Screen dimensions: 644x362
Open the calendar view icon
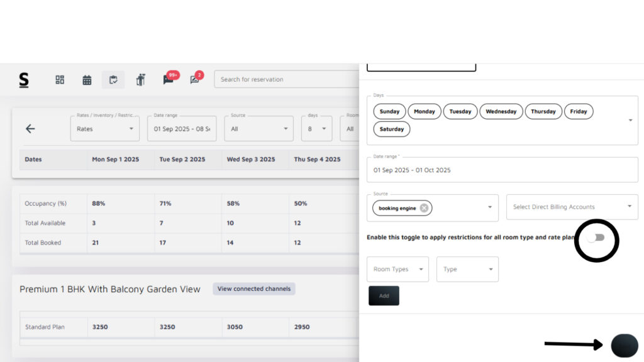pyautogui.click(x=87, y=80)
